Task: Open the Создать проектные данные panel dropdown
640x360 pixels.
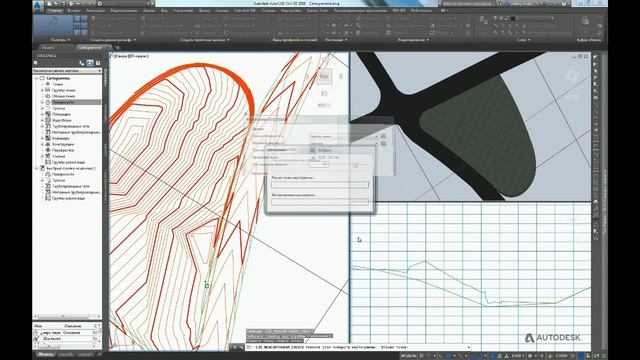Action: point(204,40)
